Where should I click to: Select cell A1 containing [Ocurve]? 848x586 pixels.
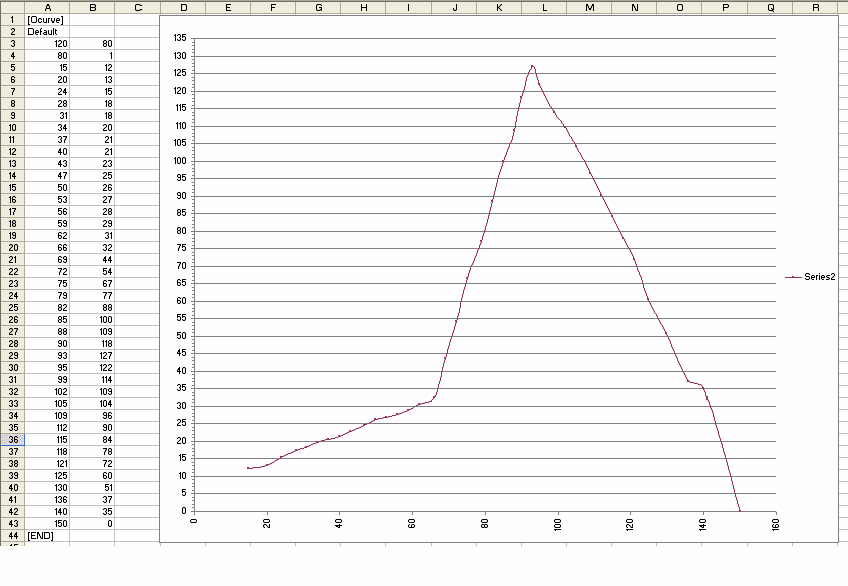(x=47, y=20)
